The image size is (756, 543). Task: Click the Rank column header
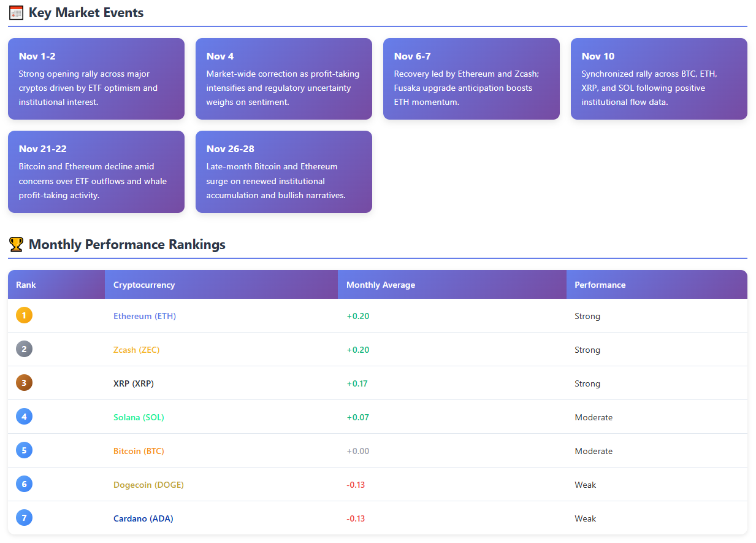pos(56,285)
